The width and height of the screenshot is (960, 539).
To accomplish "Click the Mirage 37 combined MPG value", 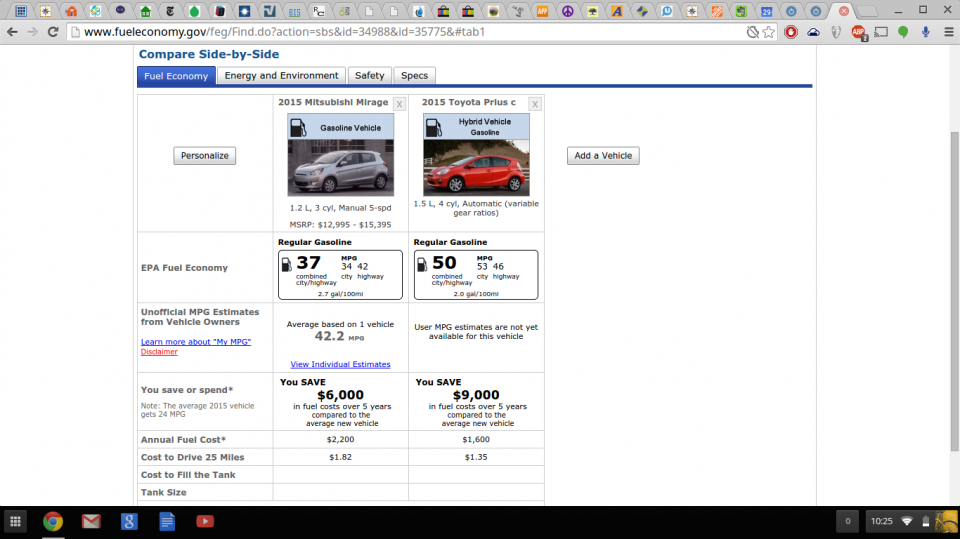I will point(309,263).
